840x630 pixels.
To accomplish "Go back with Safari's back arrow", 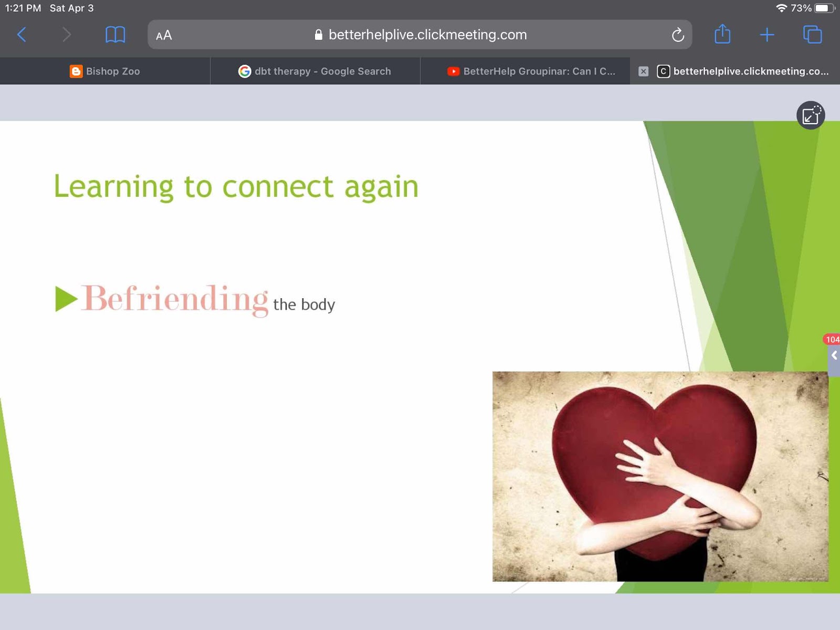I will [22, 35].
